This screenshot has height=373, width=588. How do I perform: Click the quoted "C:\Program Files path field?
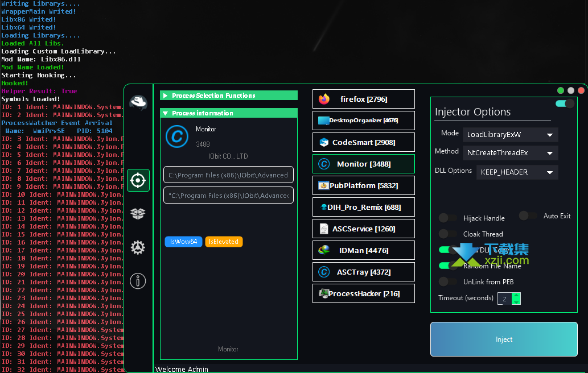(228, 196)
